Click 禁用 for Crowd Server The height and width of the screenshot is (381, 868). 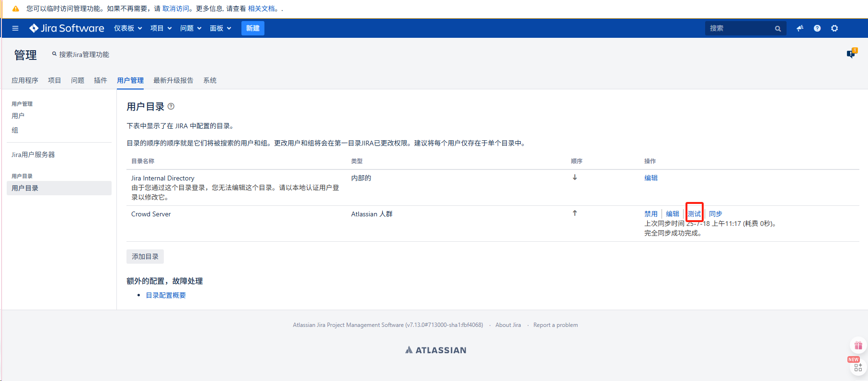click(651, 214)
